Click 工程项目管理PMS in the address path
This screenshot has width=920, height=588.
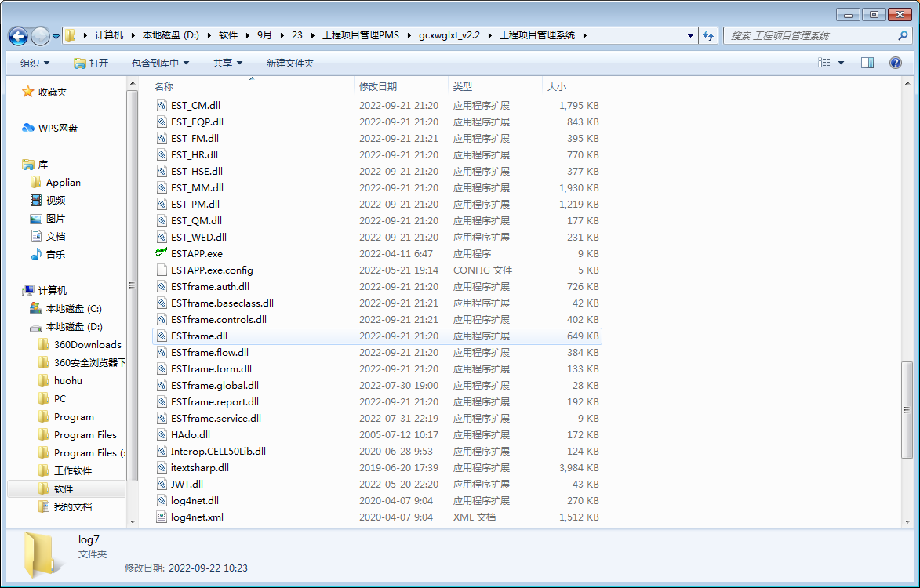tap(361, 35)
